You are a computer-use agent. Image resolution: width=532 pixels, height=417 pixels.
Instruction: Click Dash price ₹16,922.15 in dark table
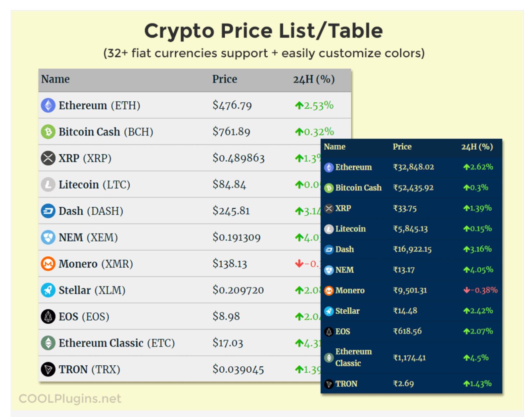tap(412, 249)
